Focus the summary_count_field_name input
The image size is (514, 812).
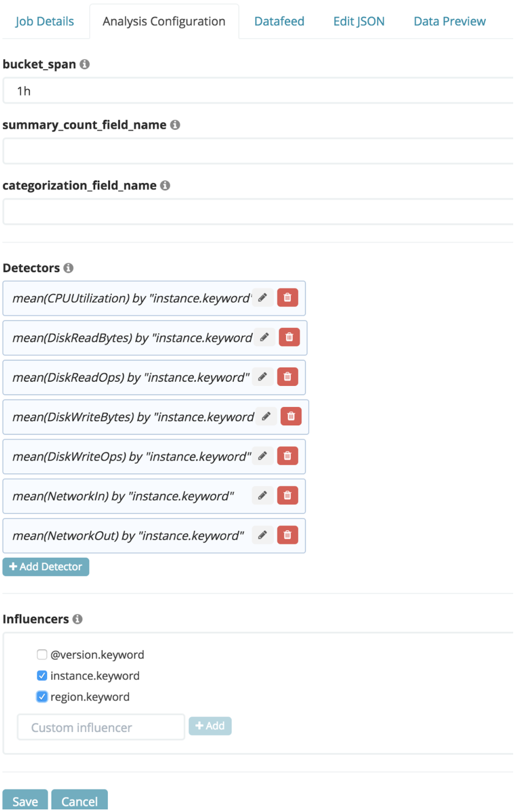pyautogui.click(x=257, y=151)
